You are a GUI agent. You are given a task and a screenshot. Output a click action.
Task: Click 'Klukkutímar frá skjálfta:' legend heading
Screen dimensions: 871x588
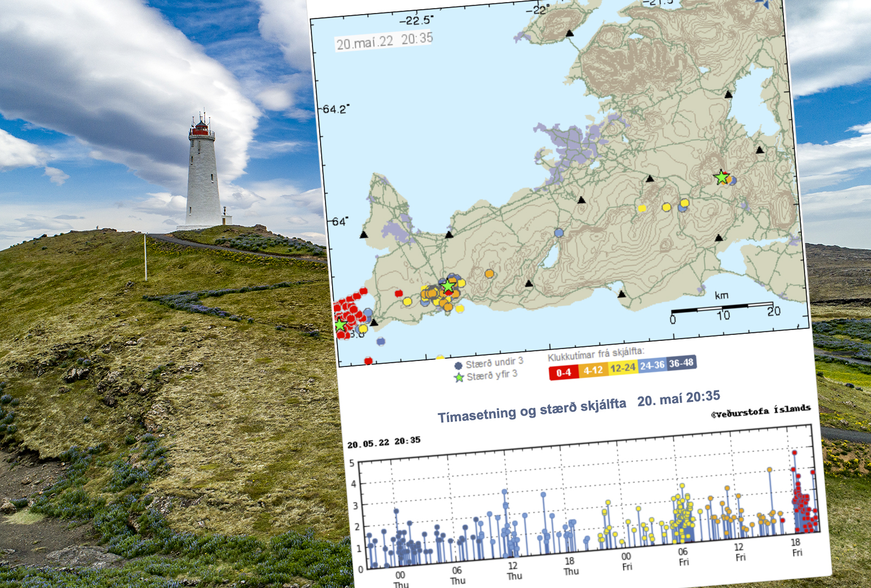(x=596, y=354)
